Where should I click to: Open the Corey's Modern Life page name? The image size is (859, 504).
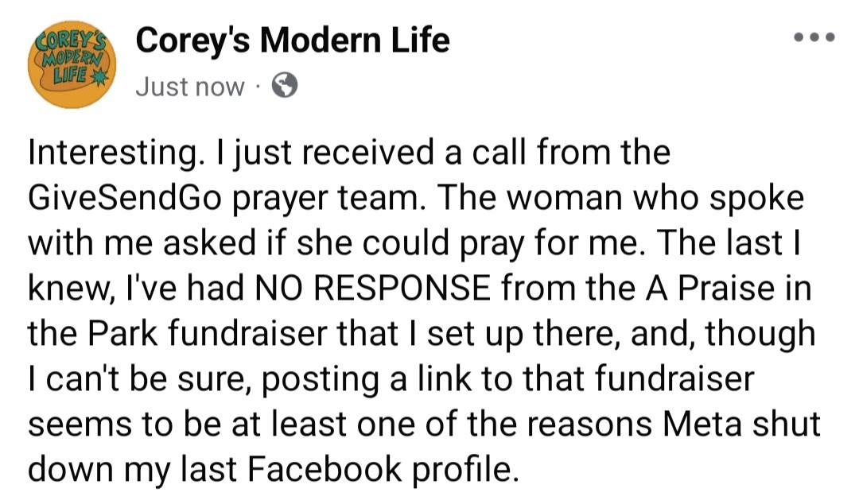pyautogui.click(x=293, y=41)
